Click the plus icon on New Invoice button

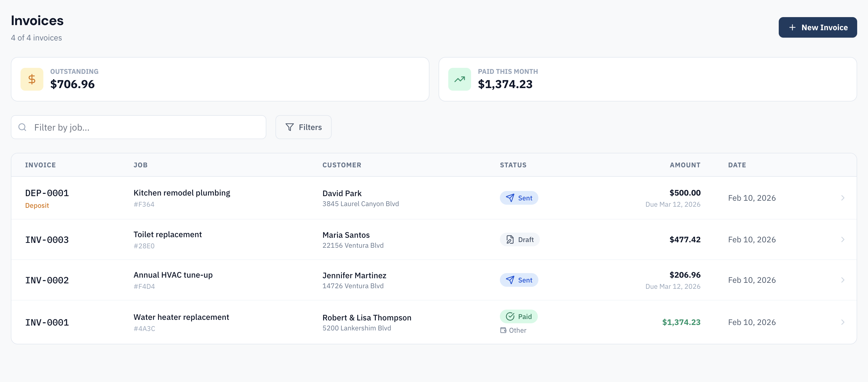792,27
